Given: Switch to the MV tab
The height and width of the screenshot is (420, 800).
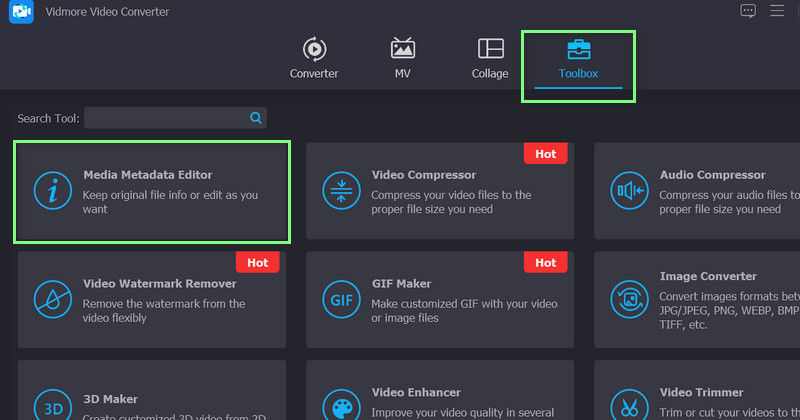Looking at the screenshot, I should click(x=403, y=58).
